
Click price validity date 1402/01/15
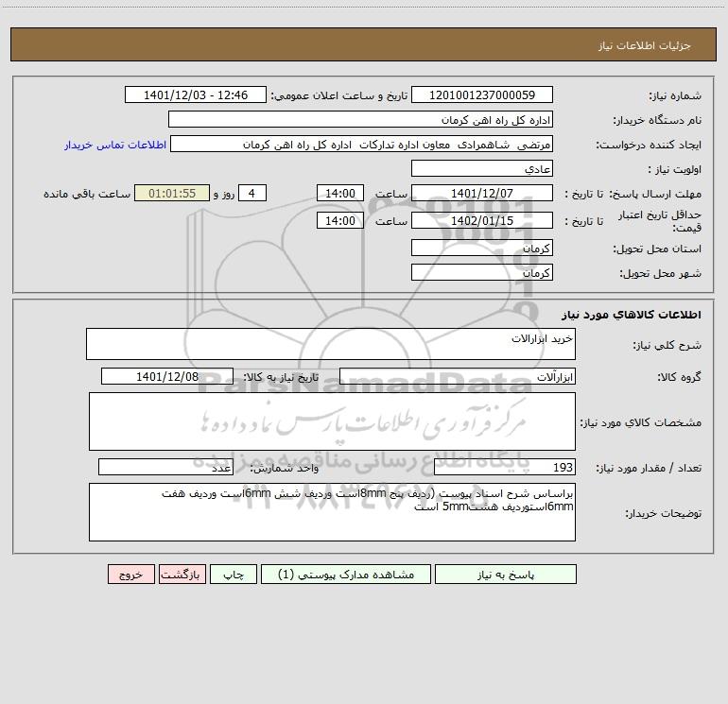482,221
